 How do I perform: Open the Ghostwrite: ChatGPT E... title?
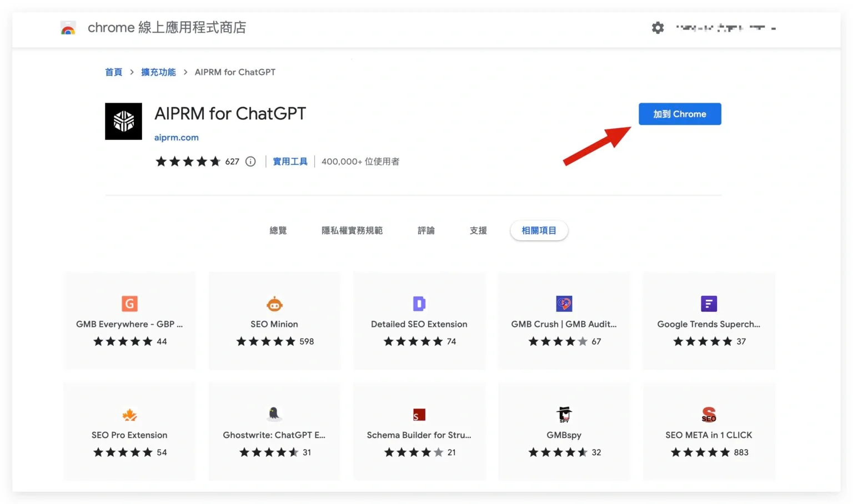point(274,435)
